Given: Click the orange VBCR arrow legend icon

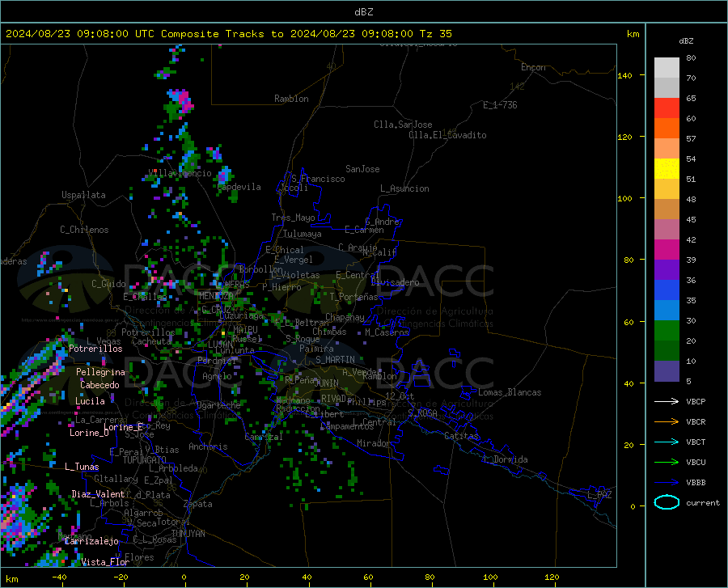Looking at the screenshot, I should (667, 421).
